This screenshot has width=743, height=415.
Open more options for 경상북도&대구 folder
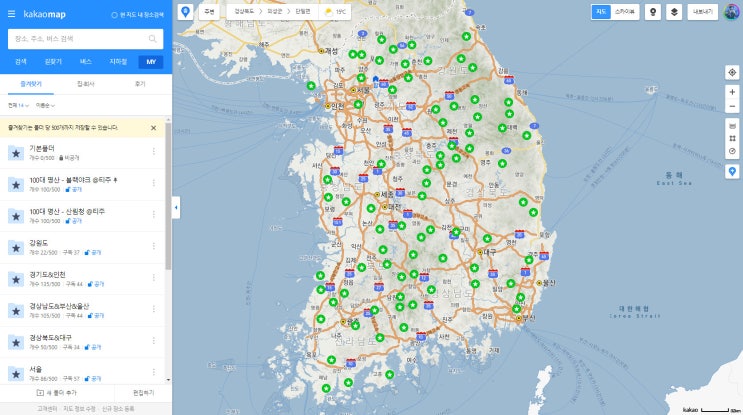pyautogui.click(x=154, y=341)
